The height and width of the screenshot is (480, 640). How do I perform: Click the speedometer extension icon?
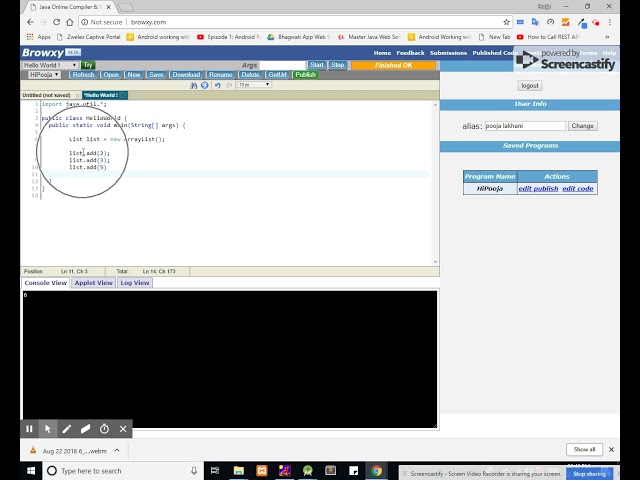pos(550,22)
